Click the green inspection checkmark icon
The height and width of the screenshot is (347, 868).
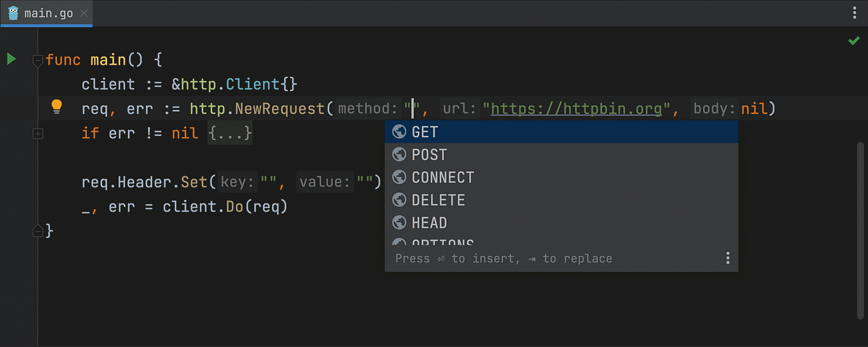coord(854,40)
